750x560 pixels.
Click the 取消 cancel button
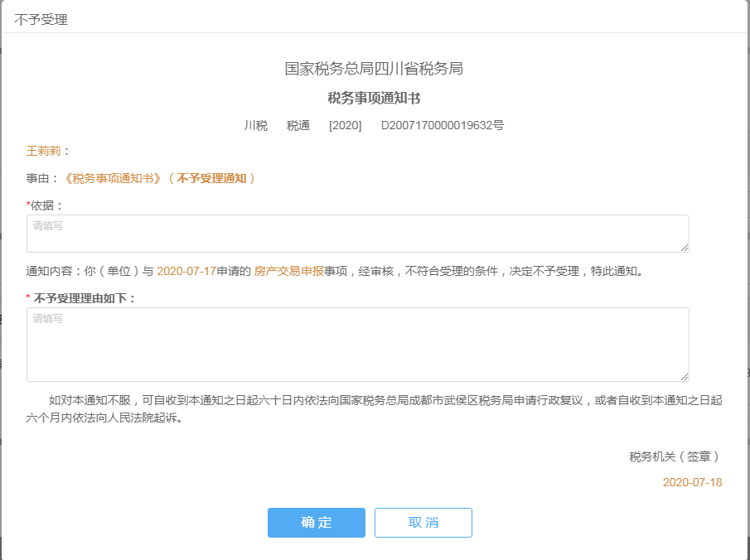coord(423,522)
